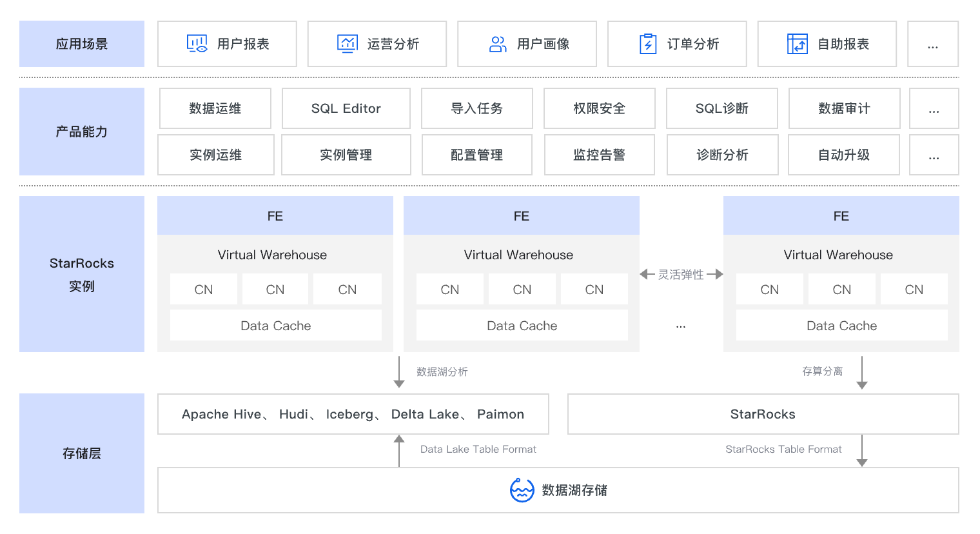This screenshot has width=980, height=534.
Task: Select the rightmost CN node box
Action: (x=914, y=289)
